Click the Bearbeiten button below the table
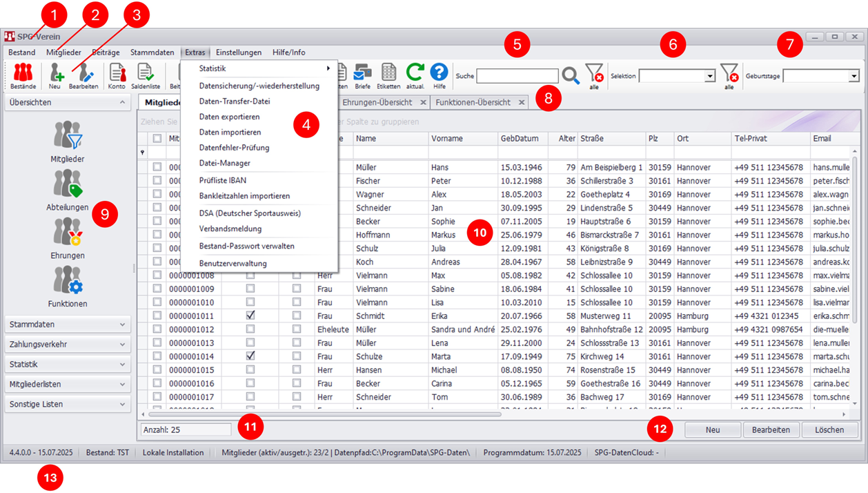The height and width of the screenshot is (493, 868). click(x=771, y=429)
